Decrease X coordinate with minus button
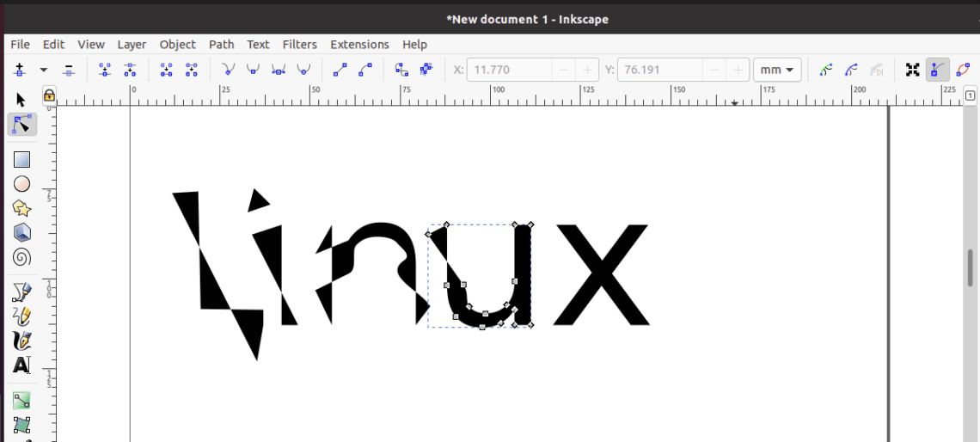The width and height of the screenshot is (980, 442). click(564, 70)
